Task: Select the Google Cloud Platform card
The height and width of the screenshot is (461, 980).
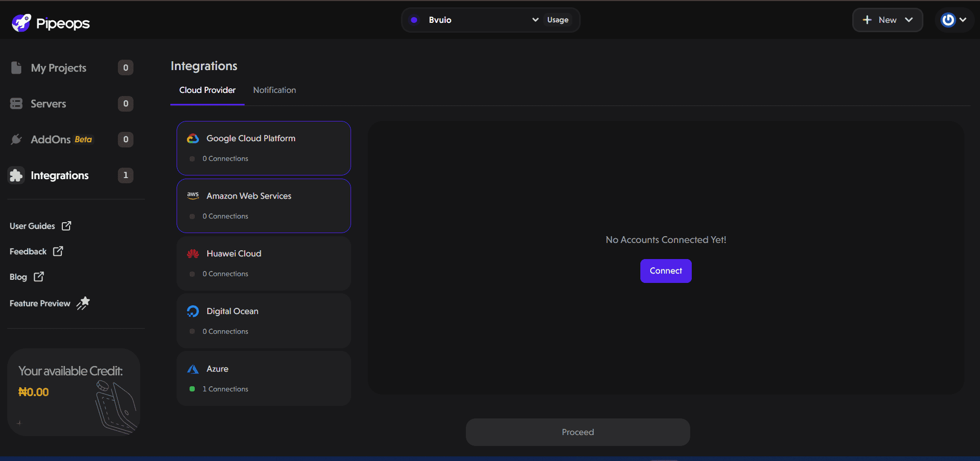Action: [x=264, y=148]
